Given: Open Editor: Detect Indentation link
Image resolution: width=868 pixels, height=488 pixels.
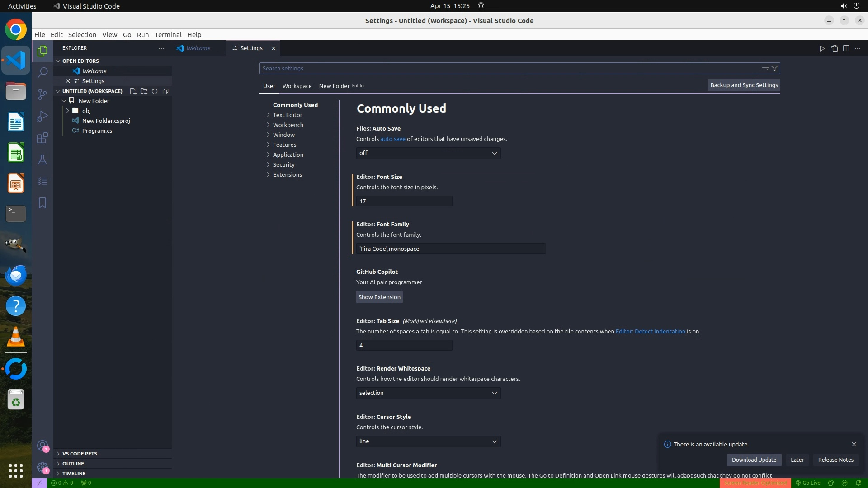Looking at the screenshot, I should (650, 331).
